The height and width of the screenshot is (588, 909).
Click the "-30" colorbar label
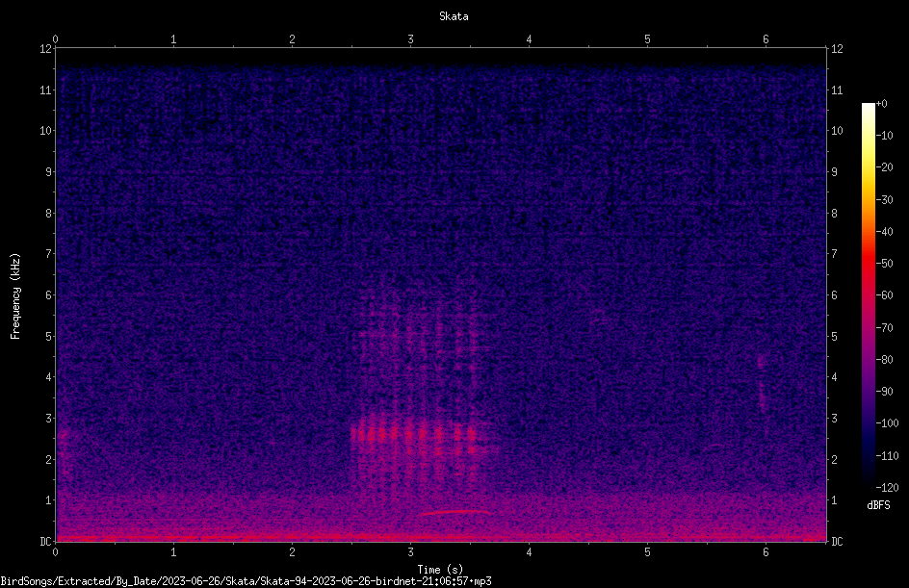884,200
